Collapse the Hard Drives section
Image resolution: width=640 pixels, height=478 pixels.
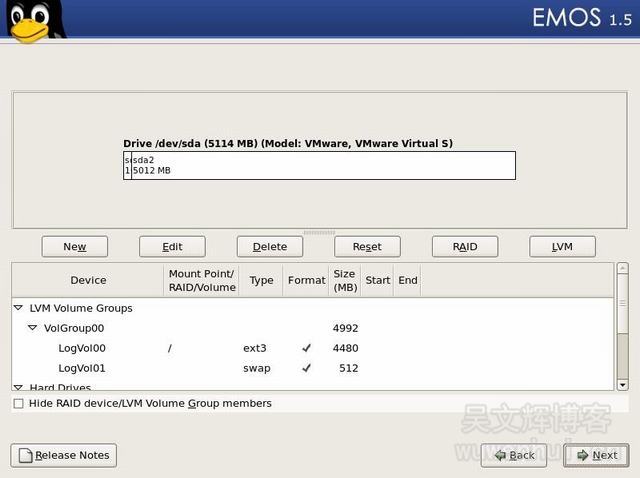[x=19, y=387]
